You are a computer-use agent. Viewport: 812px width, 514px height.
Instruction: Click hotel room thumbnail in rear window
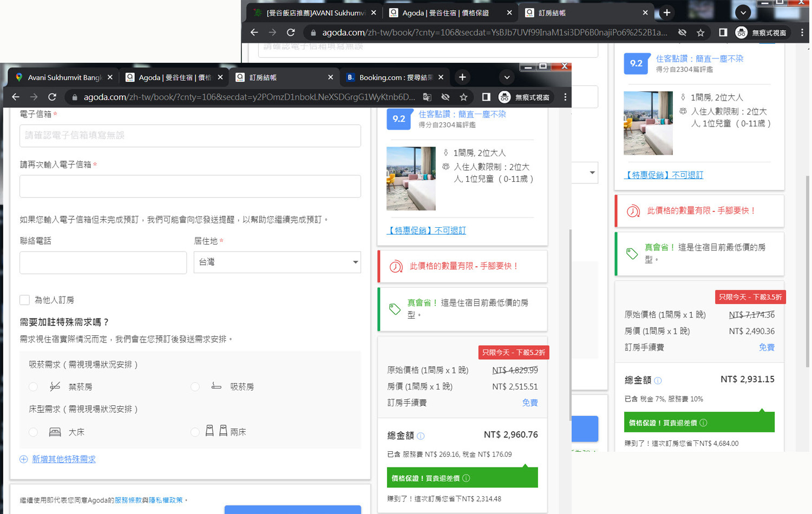(648, 123)
